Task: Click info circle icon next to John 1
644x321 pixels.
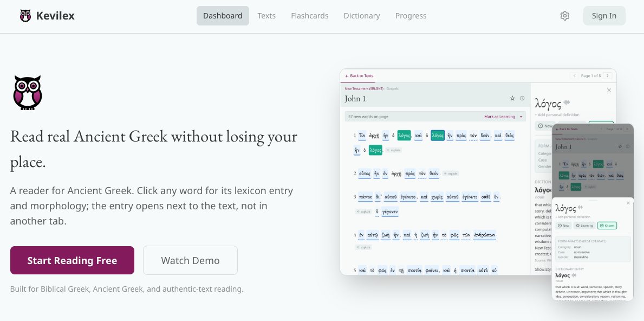Action: (x=522, y=98)
